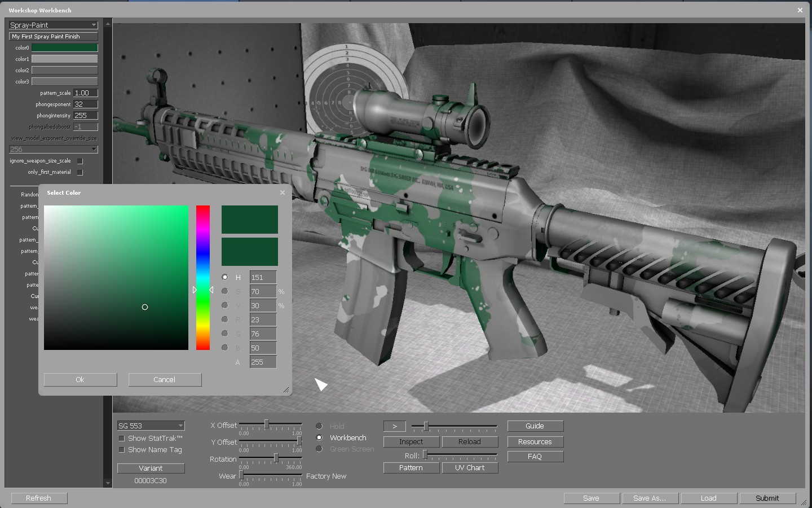Viewport: 812px width, 508px height.
Task: Click the Reload button
Action: [x=470, y=442]
